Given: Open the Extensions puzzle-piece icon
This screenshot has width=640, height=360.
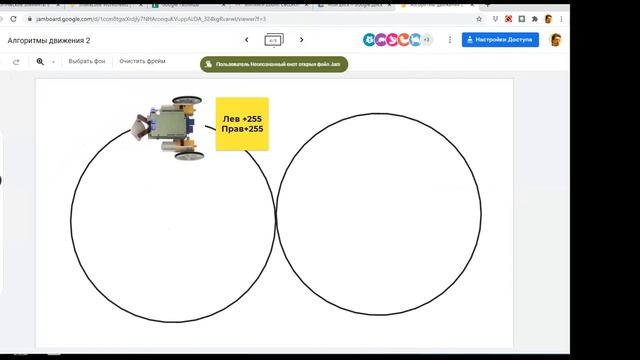Looking at the screenshot, I should tap(535, 19).
